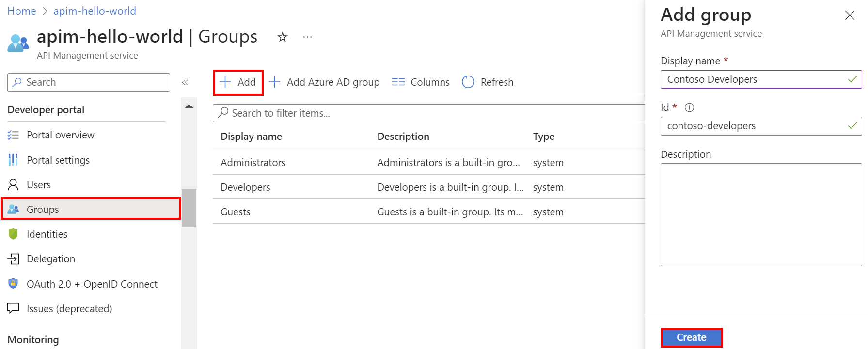Open the more options ellipsis menu
The height and width of the screenshot is (349, 868).
coord(307,37)
